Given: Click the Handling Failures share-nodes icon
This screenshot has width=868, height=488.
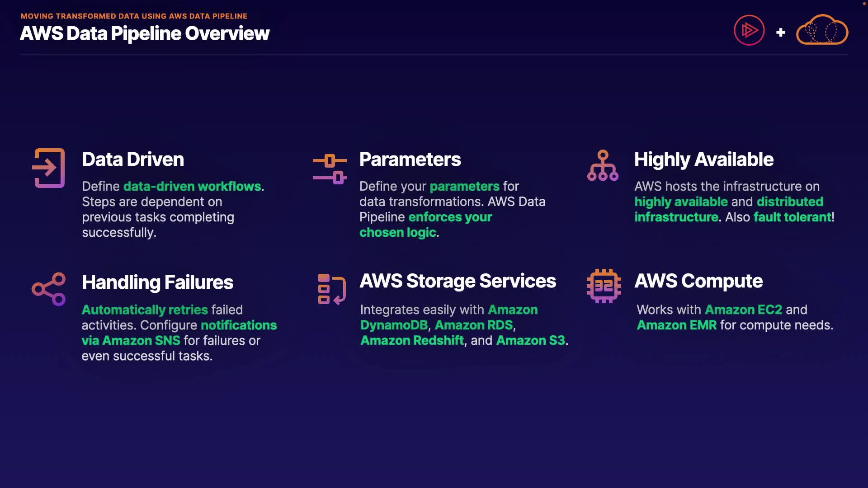Looking at the screenshot, I should point(49,289).
